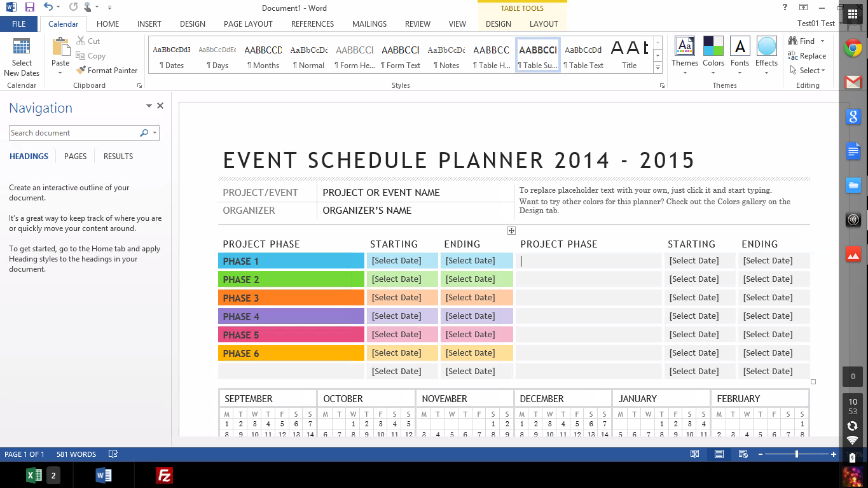The height and width of the screenshot is (488, 868).
Task: Open the Themes gallery
Action: click(684, 52)
